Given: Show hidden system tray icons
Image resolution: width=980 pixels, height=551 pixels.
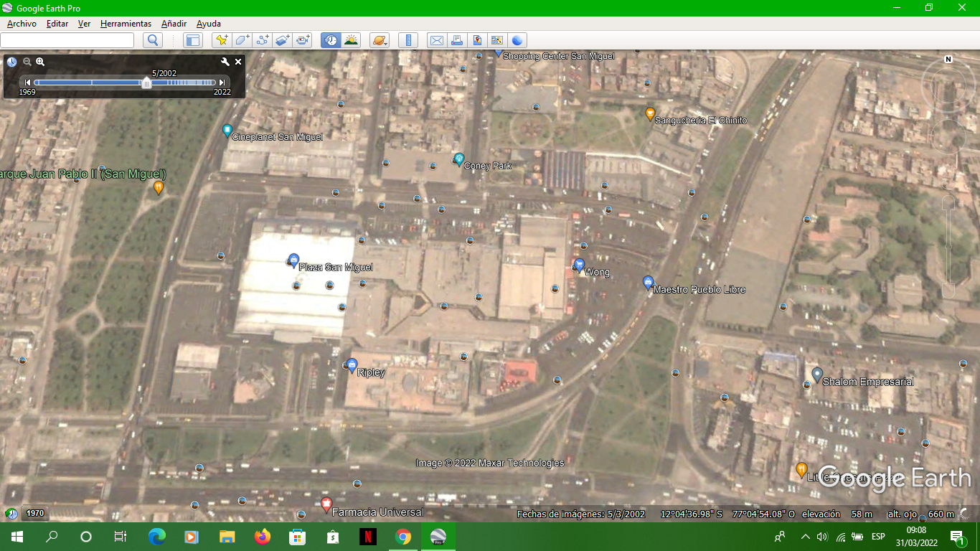Looking at the screenshot, I should (x=805, y=537).
